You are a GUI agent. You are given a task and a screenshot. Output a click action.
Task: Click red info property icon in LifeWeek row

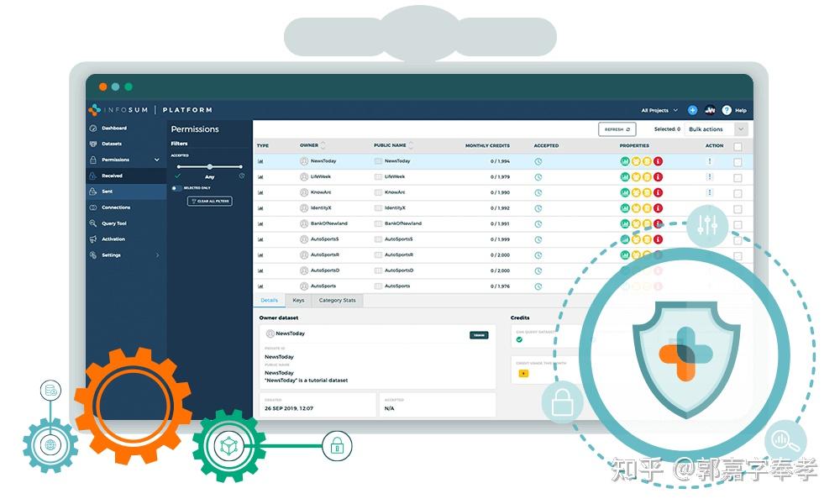pyautogui.click(x=658, y=176)
